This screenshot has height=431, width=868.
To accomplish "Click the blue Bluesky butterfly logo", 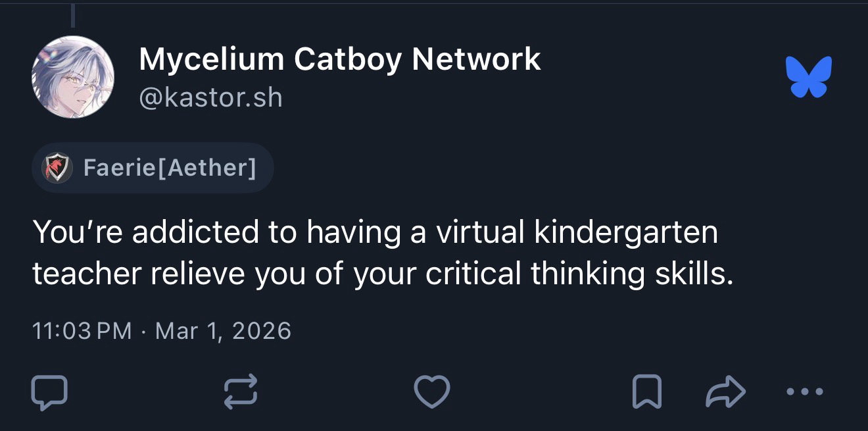I will (808, 76).
